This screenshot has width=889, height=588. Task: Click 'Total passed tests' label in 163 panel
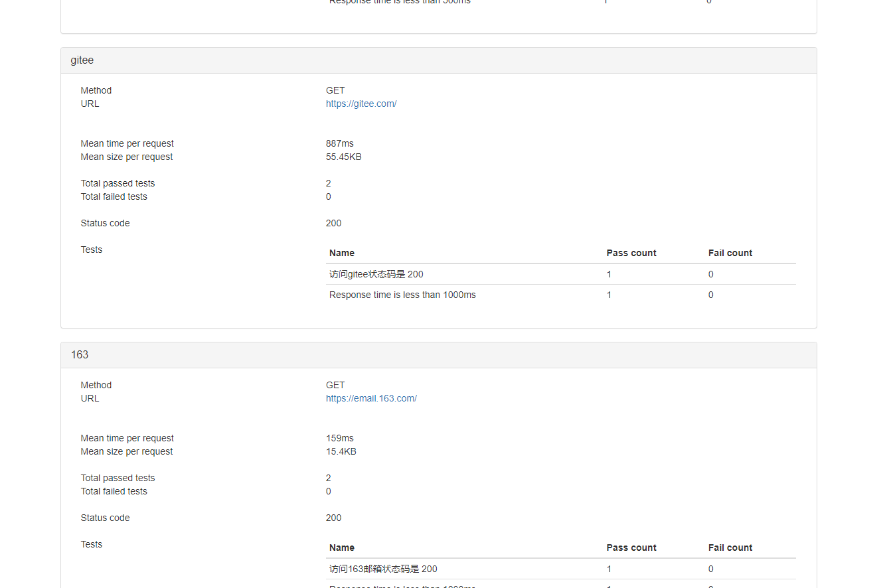click(x=118, y=478)
